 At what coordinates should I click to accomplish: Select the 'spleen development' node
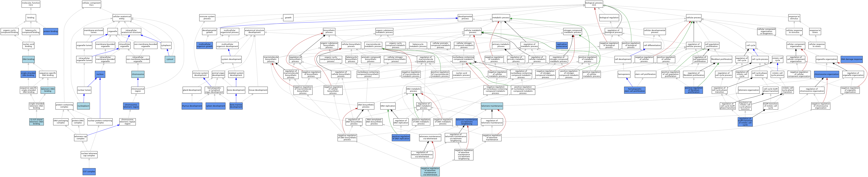pos(216,106)
